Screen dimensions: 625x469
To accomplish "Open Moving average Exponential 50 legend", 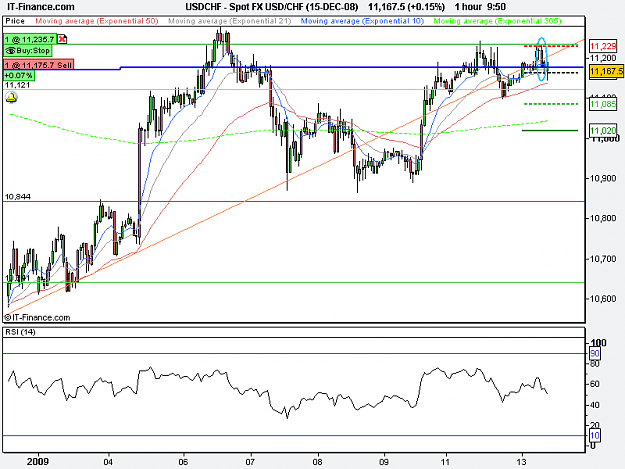I will [x=97, y=21].
